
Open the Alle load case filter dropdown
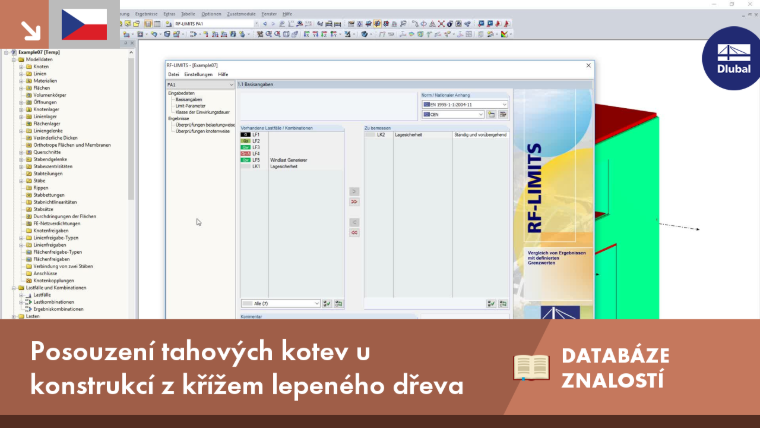281,303
